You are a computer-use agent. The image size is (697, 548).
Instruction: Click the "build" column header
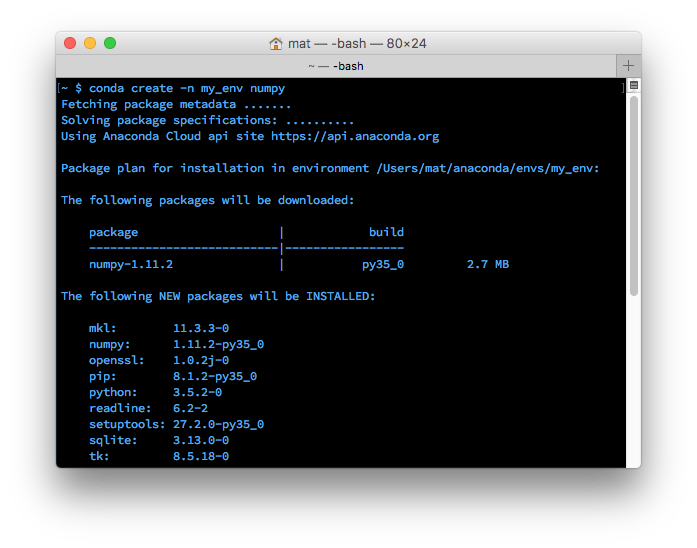click(386, 232)
